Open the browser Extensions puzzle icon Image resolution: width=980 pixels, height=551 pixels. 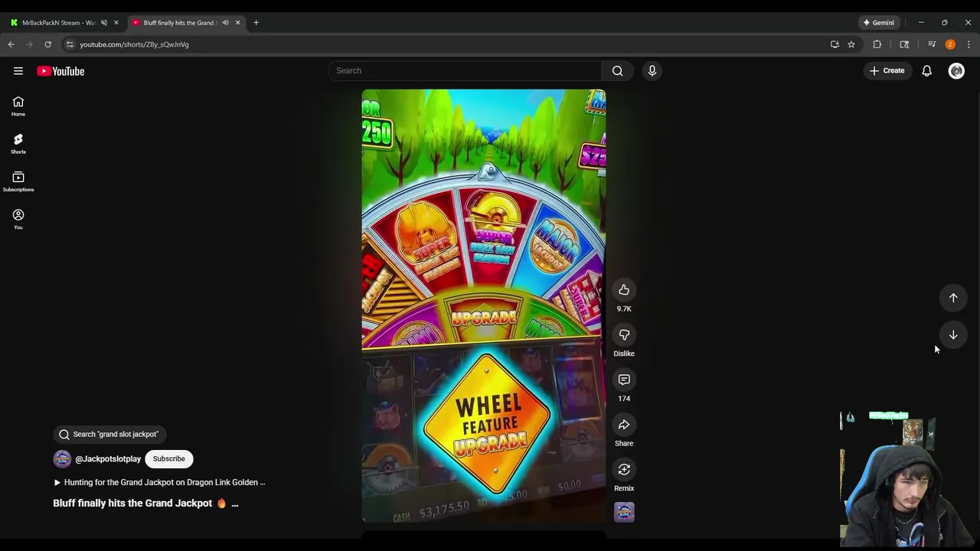tap(877, 44)
